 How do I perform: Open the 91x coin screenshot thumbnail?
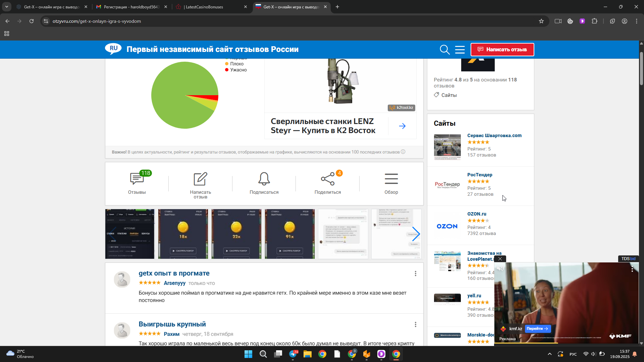coord(290,234)
